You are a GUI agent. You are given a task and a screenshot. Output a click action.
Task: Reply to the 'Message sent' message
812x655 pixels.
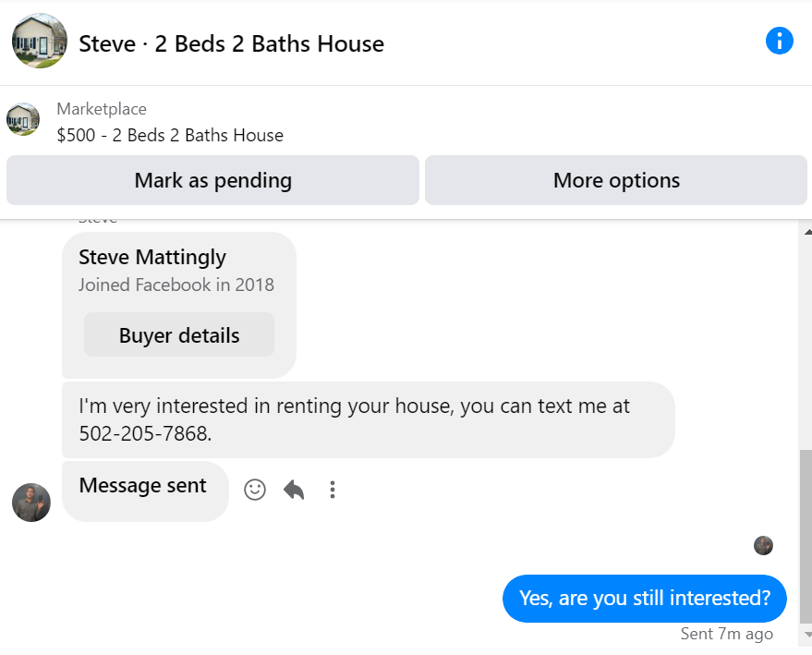pyautogui.click(x=294, y=490)
